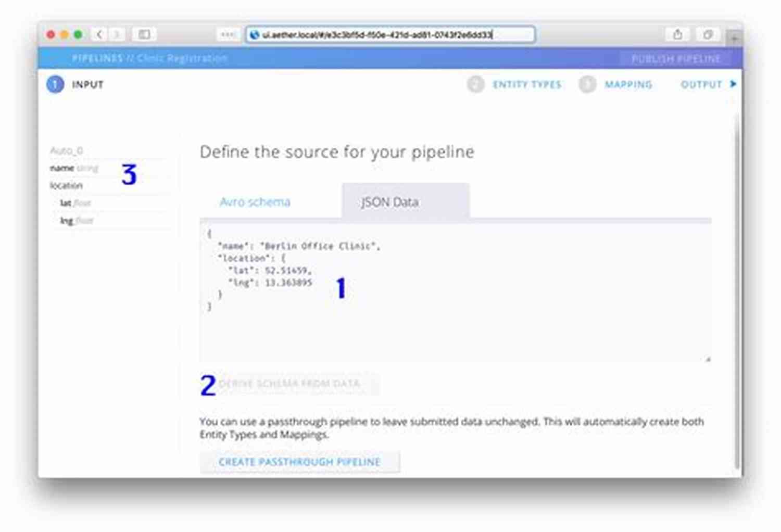Viewport: 781px width, 532px height.
Task: Click step 2 circle for Entity Types
Action: coord(475,84)
